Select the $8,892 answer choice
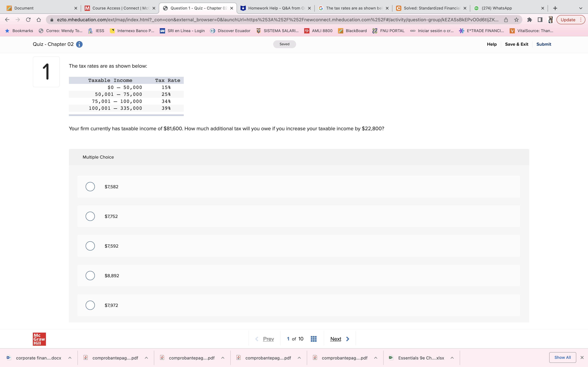The width and height of the screenshot is (588, 367). pyautogui.click(x=90, y=275)
